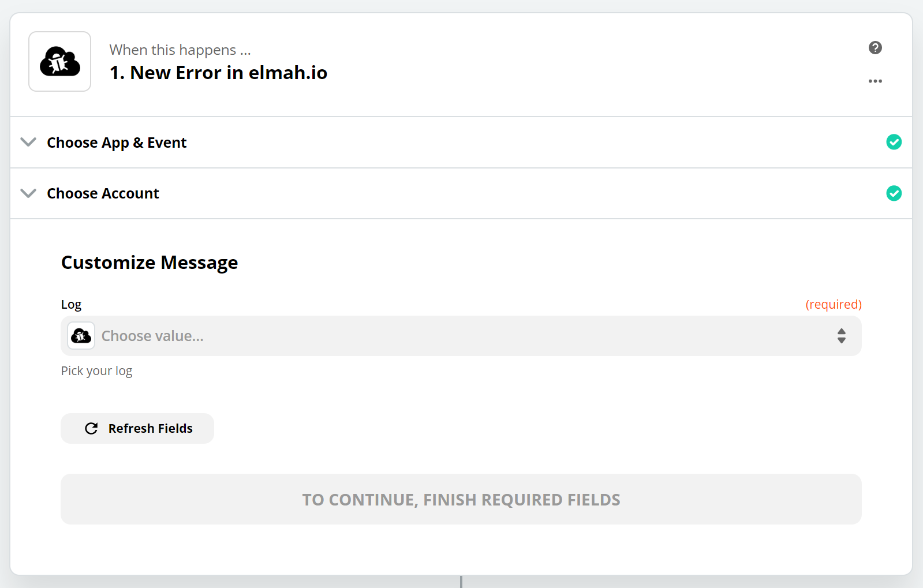
Task: Open the three-dot more options menu
Action: (875, 81)
